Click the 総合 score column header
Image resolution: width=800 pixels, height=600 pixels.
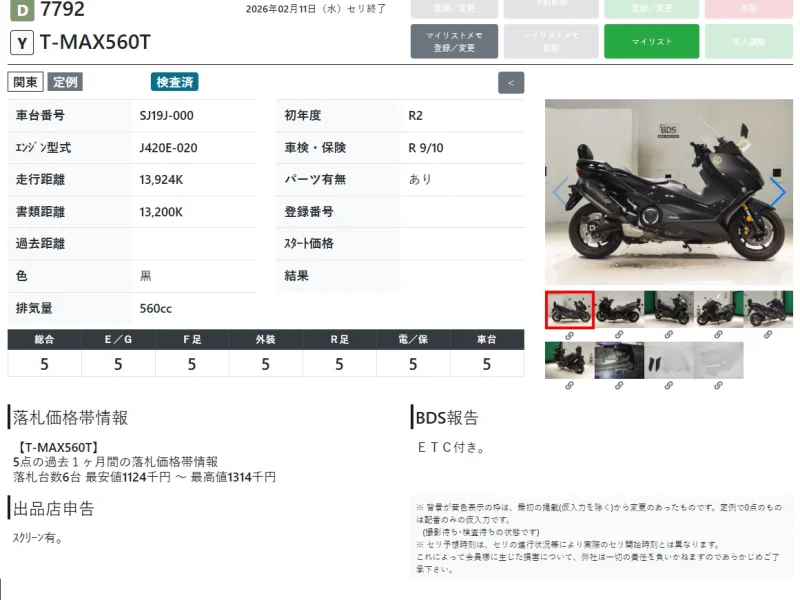click(44, 339)
